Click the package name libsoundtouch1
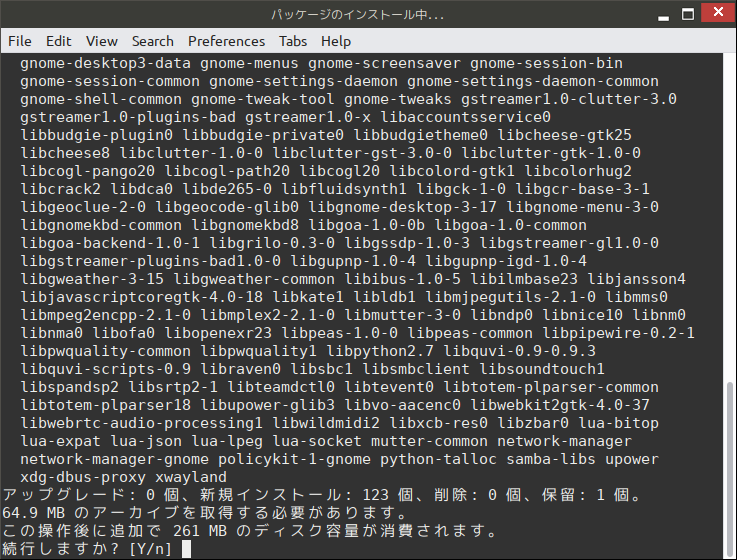This screenshot has height=560, width=737. click(542, 369)
